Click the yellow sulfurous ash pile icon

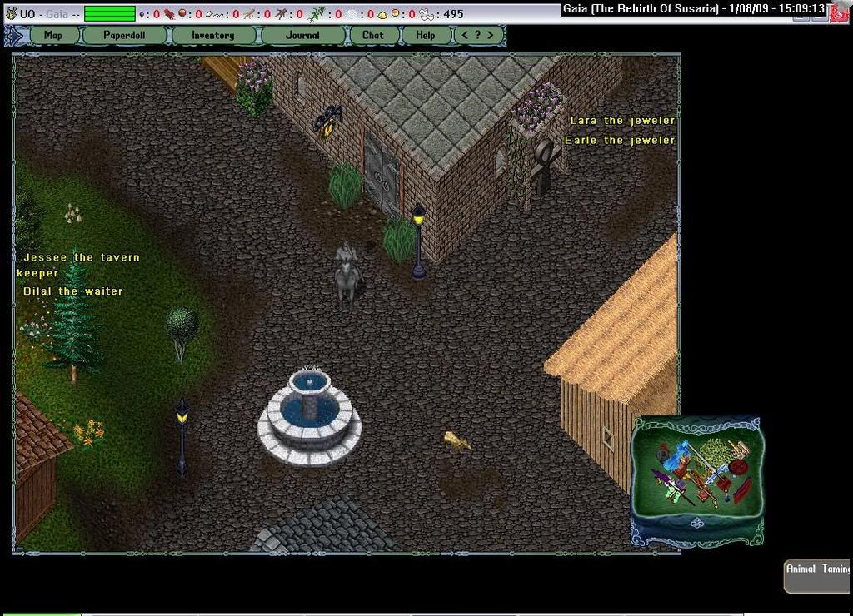click(x=382, y=15)
